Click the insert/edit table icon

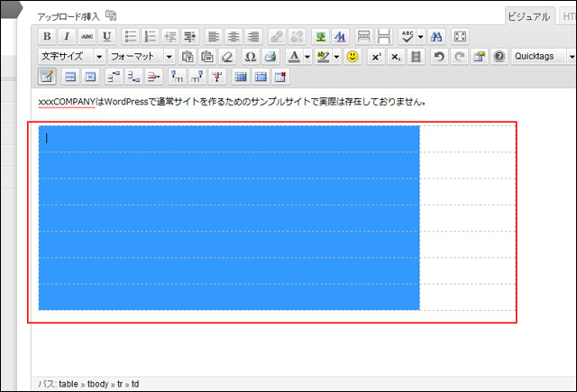point(47,77)
